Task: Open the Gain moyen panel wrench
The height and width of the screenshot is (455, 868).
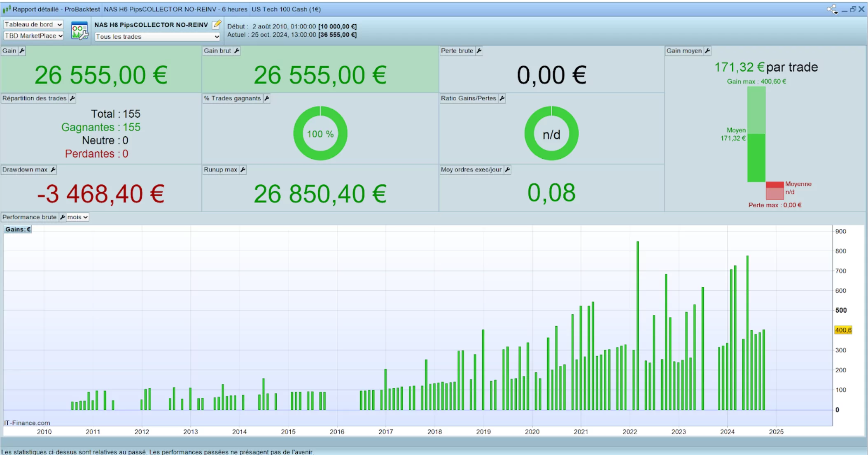Action: coord(707,51)
